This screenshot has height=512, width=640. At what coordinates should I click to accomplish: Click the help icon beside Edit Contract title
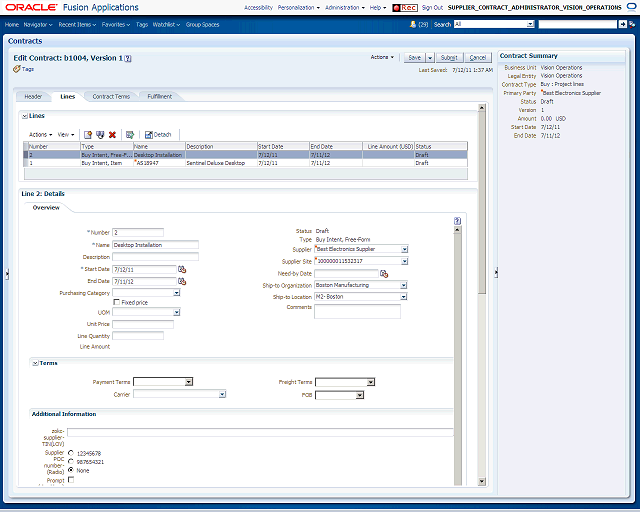coord(128,58)
